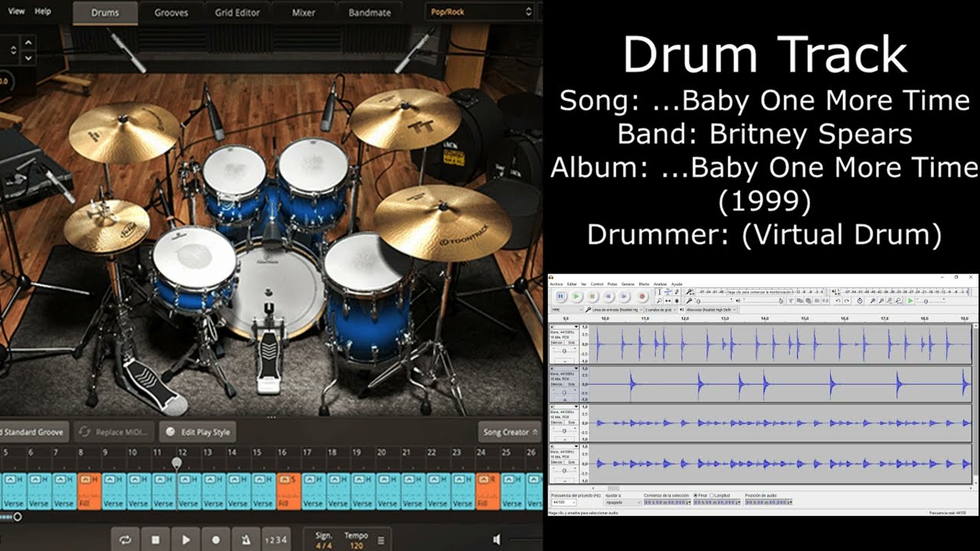Skip to start in Audacity transport
The height and width of the screenshot is (551, 980).
click(x=609, y=296)
